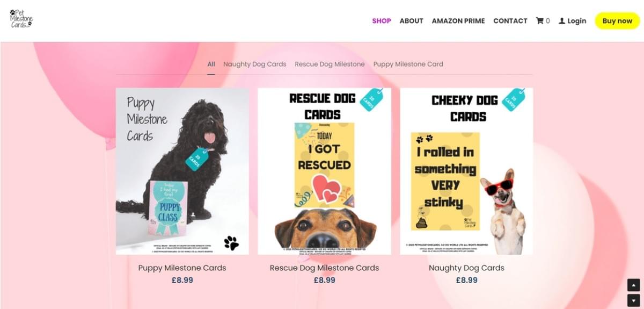The height and width of the screenshot is (309, 644).
Task: Click the Pet Milestone Cards logo
Action: (x=21, y=18)
